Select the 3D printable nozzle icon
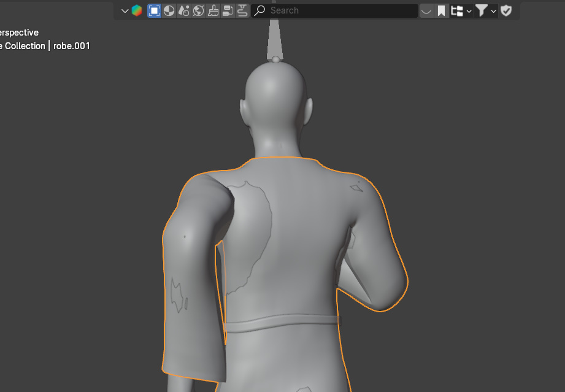 (242, 11)
